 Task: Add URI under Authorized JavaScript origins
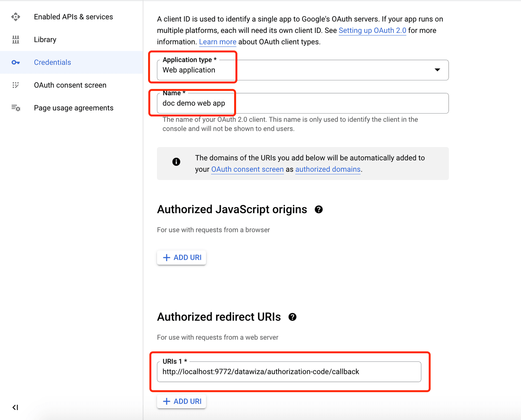pos(182,257)
